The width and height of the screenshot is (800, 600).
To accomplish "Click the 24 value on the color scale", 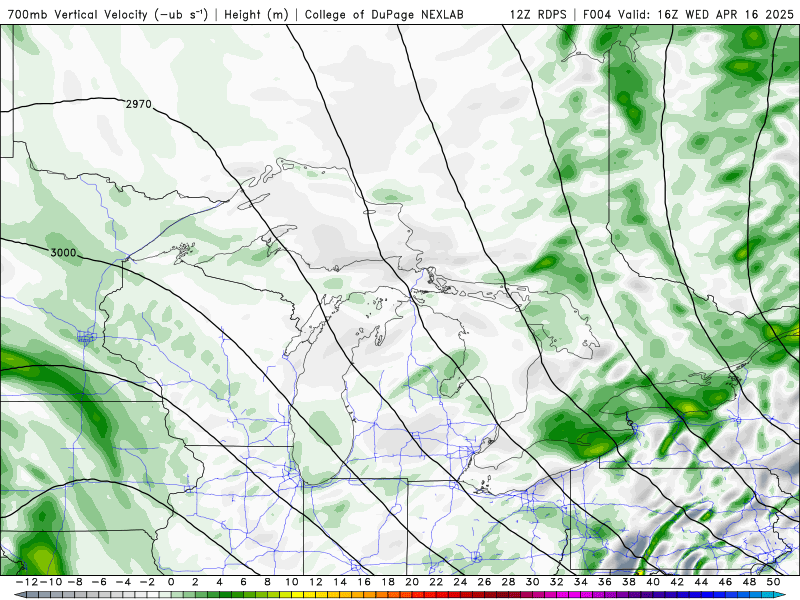I will click(x=460, y=582).
